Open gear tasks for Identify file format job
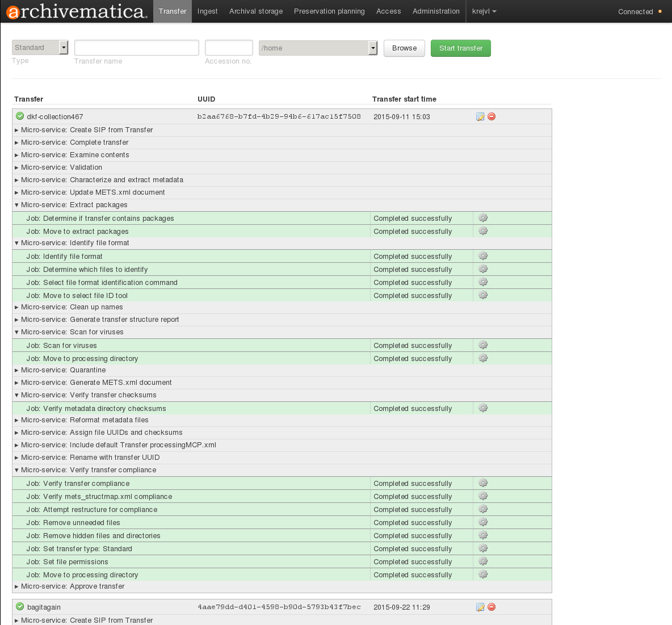 (x=482, y=255)
